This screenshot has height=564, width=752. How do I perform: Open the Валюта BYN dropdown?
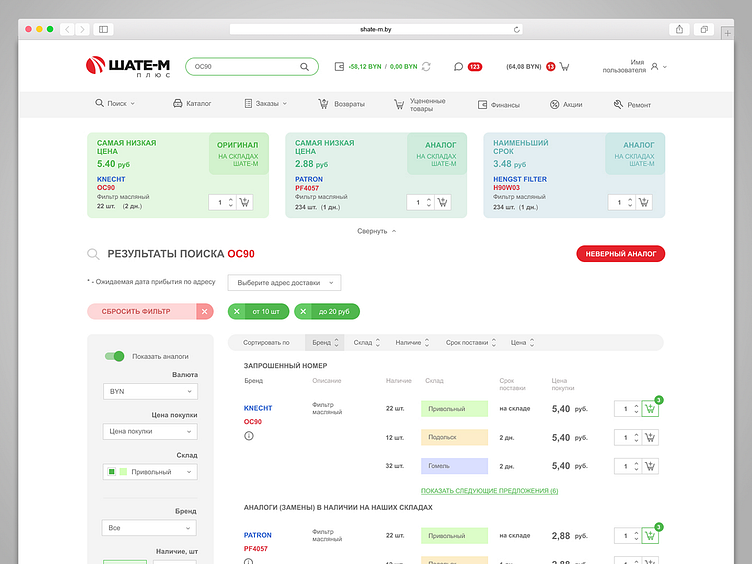pyautogui.click(x=150, y=391)
